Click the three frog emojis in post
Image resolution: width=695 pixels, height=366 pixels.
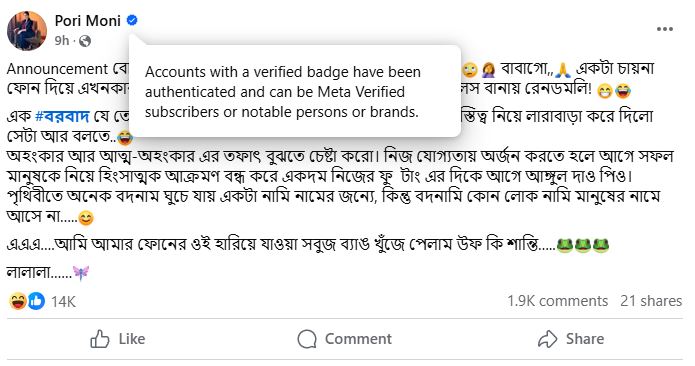pyautogui.click(x=582, y=245)
